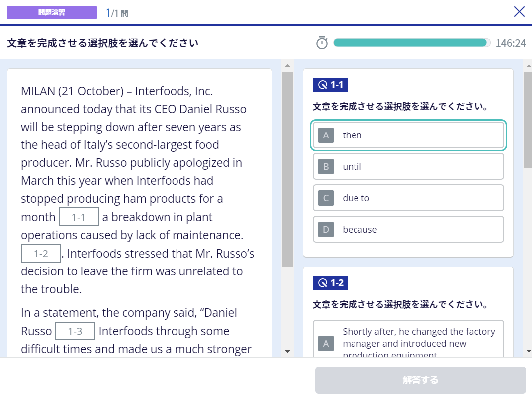Image resolution: width=532 pixels, height=400 pixels.
Task: Close the quiz with the X icon
Action: click(519, 12)
